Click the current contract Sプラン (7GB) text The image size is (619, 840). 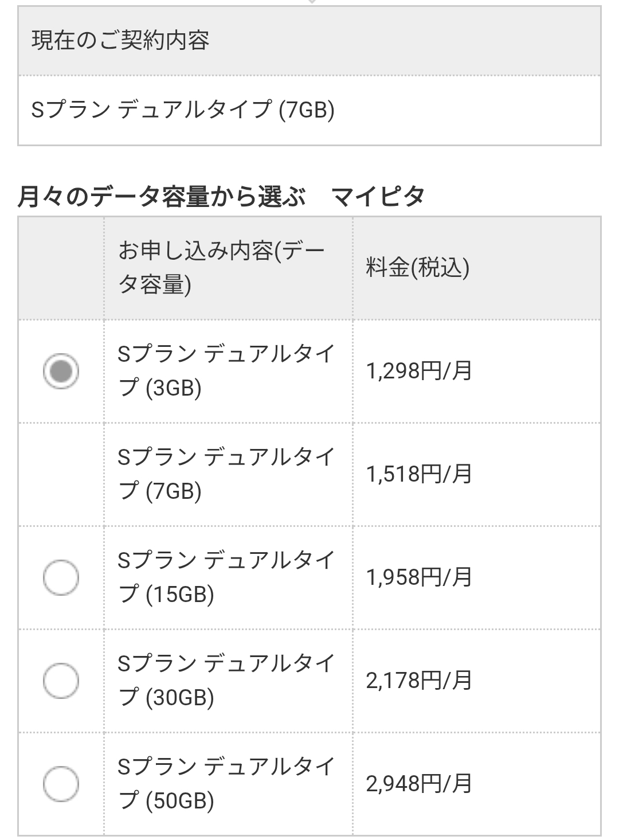(x=183, y=110)
